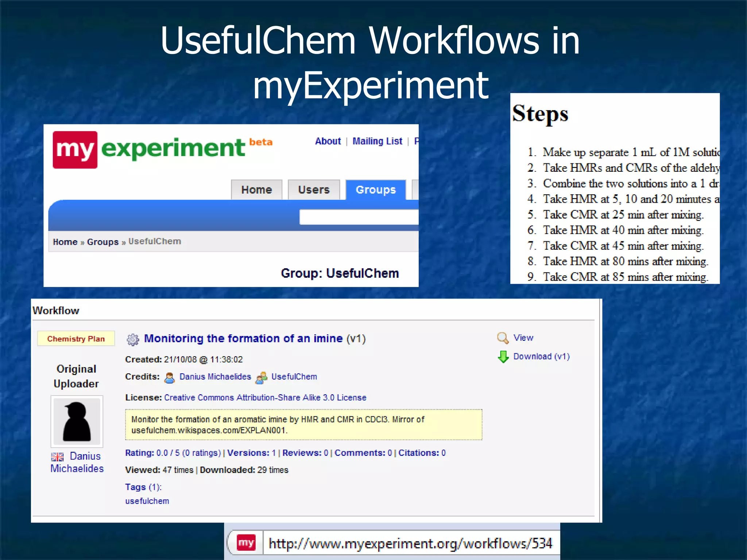Select the Groups tab
The image size is (747, 560).
[376, 190]
